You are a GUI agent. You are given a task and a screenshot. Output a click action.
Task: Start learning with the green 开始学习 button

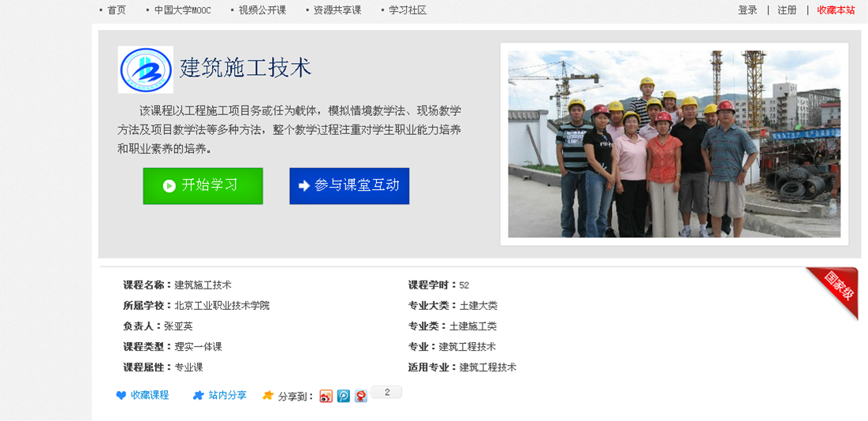point(203,186)
